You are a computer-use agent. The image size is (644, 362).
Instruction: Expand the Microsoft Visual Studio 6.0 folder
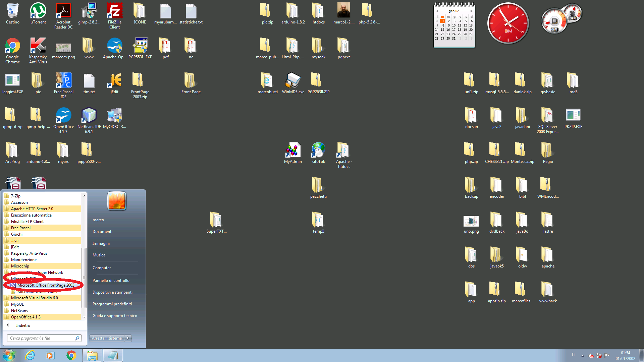34,298
